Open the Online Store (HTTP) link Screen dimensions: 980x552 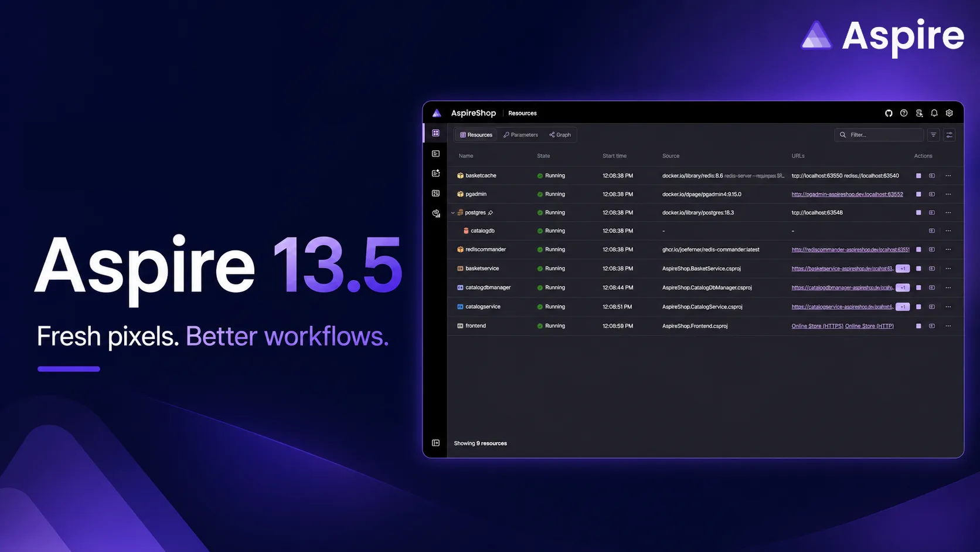(869, 326)
